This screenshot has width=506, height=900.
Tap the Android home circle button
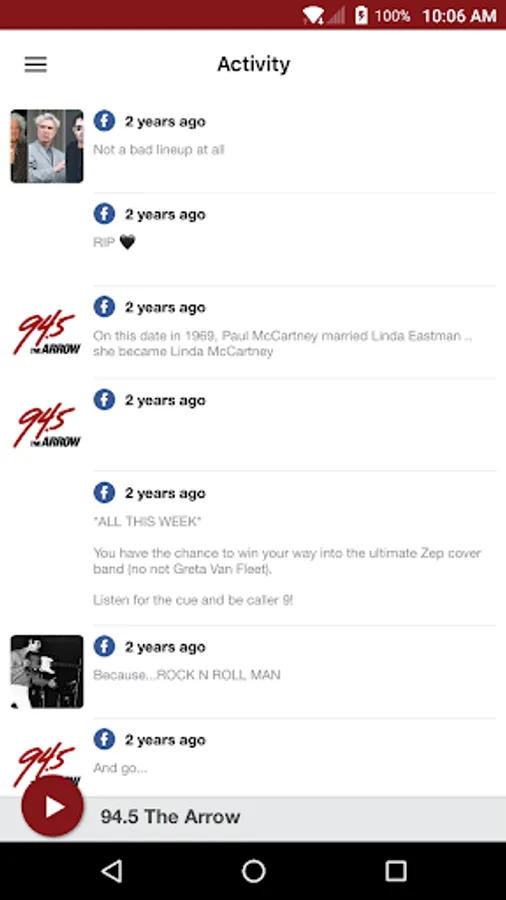253,871
